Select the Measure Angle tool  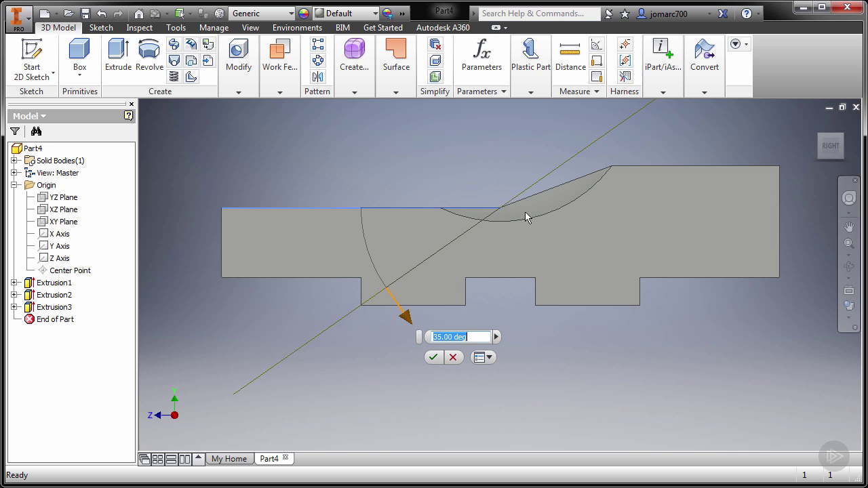597,45
